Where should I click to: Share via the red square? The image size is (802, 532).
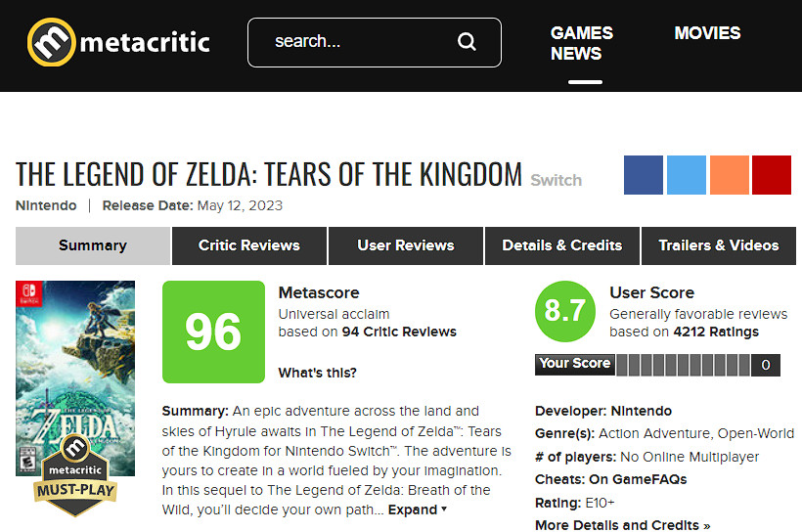772,175
